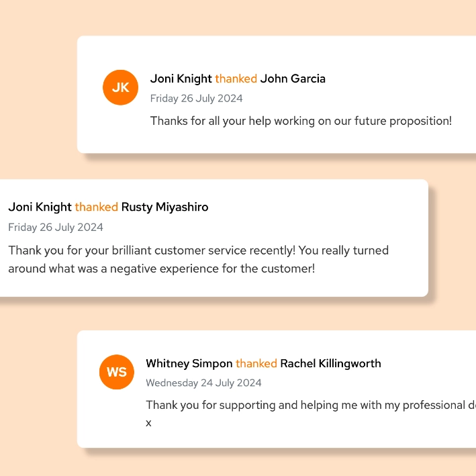Image resolution: width=476 pixels, height=476 pixels.
Task: Click 'thanked' in the Rusty Miyashiro card
Action: (96, 207)
